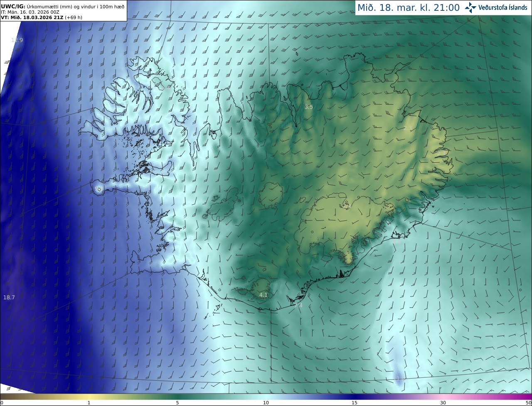Click the forecast time 'Mið. 18. mar. kl. 21:00'
Viewport: 532px width, 406px height.
pyautogui.click(x=409, y=7)
